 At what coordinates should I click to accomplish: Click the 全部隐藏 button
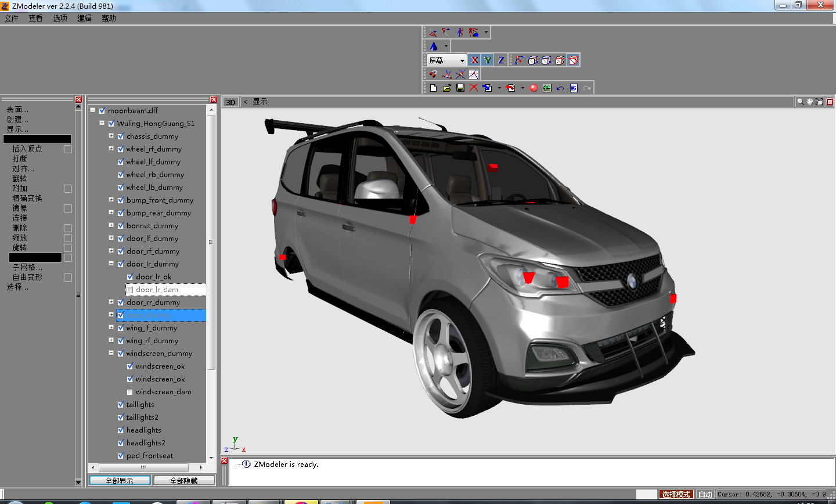pyautogui.click(x=184, y=480)
